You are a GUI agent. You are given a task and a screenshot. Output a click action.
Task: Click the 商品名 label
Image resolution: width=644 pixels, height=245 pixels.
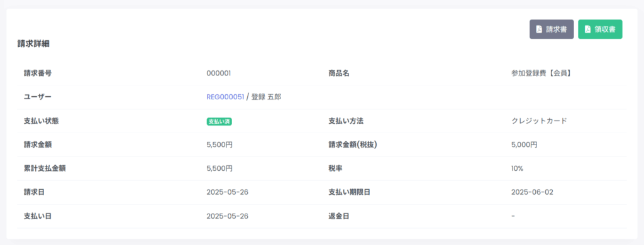pos(339,73)
